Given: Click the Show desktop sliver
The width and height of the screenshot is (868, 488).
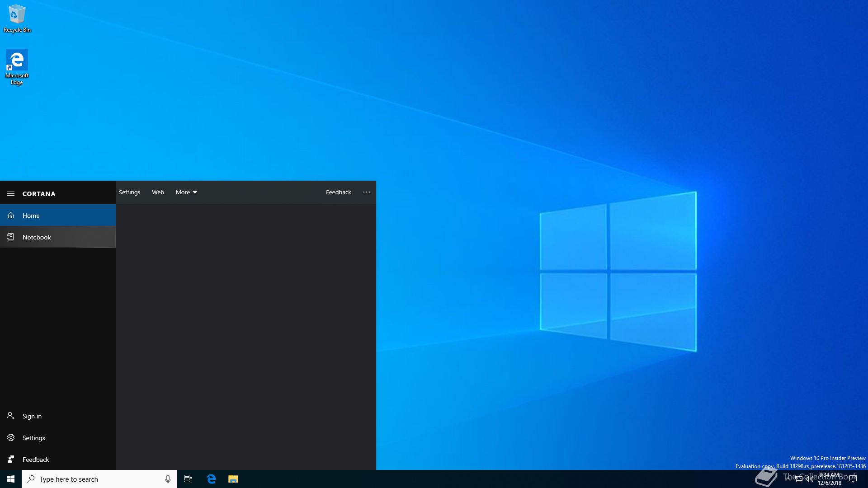Looking at the screenshot, I should pyautogui.click(x=866, y=479).
